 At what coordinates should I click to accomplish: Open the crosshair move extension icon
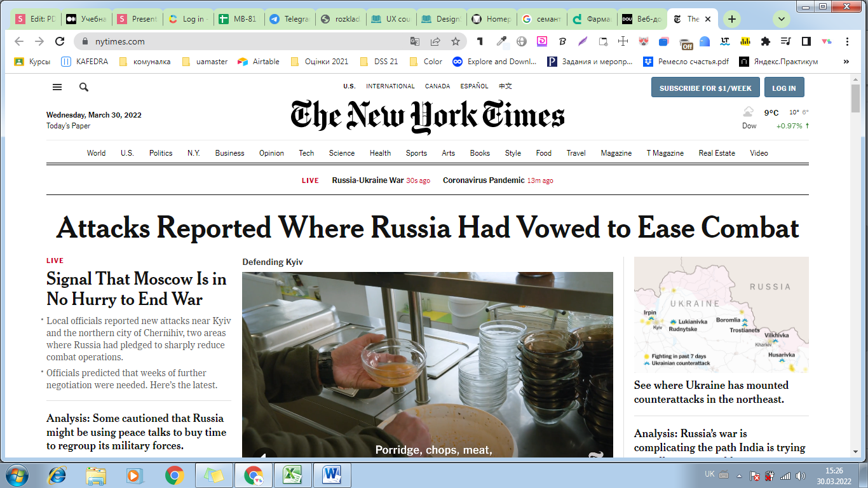[x=623, y=41]
